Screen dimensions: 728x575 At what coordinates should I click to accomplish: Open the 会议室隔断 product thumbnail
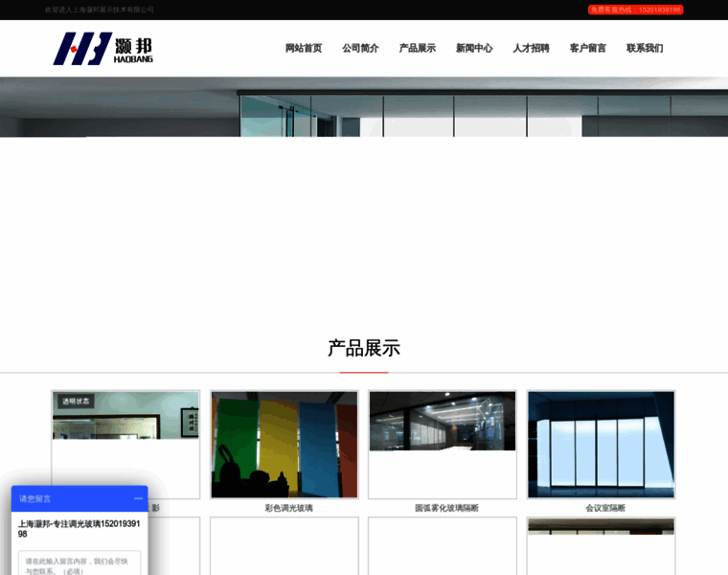(x=602, y=445)
